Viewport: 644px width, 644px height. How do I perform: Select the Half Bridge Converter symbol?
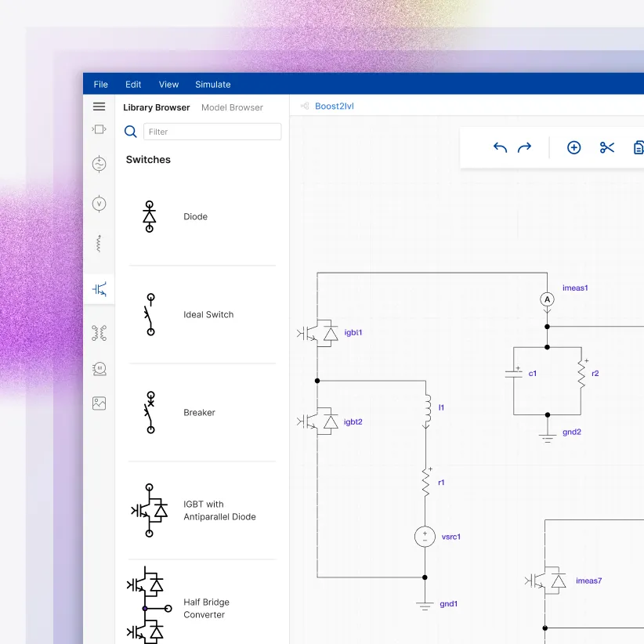149,605
